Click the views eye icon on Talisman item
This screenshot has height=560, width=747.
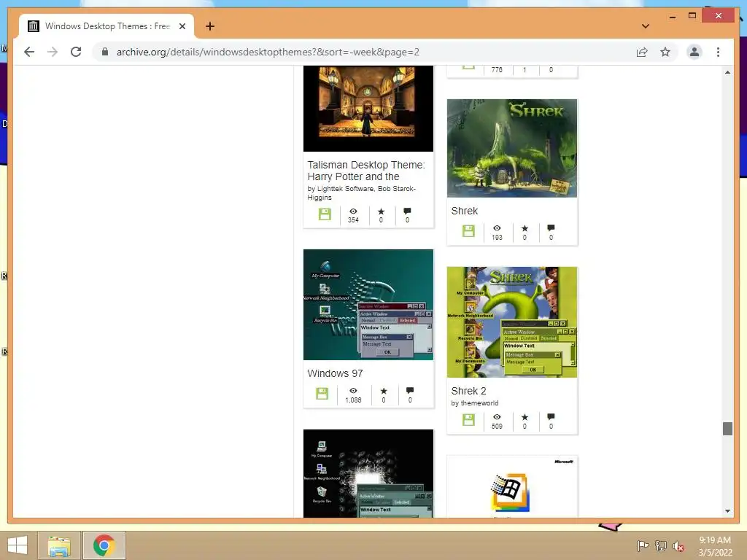(x=353, y=211)
